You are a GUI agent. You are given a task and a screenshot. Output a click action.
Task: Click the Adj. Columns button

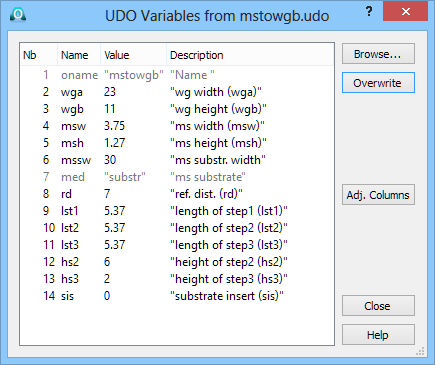tap(378, 195)
